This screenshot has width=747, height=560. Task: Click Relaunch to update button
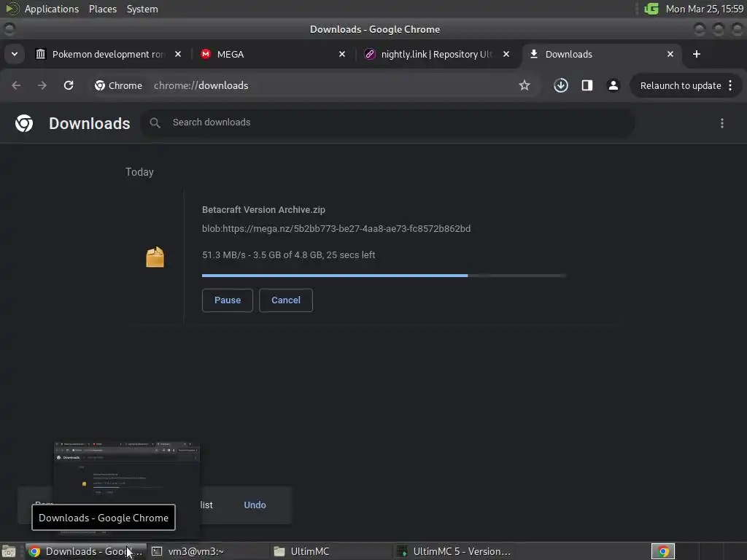click(680, 86)
